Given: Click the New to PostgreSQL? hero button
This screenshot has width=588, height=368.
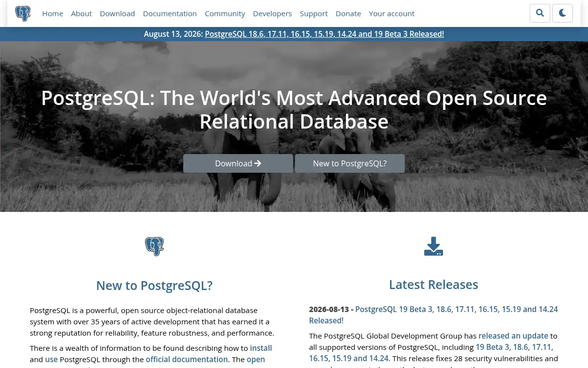Looking at the screenshot, I should click(350, 163).
